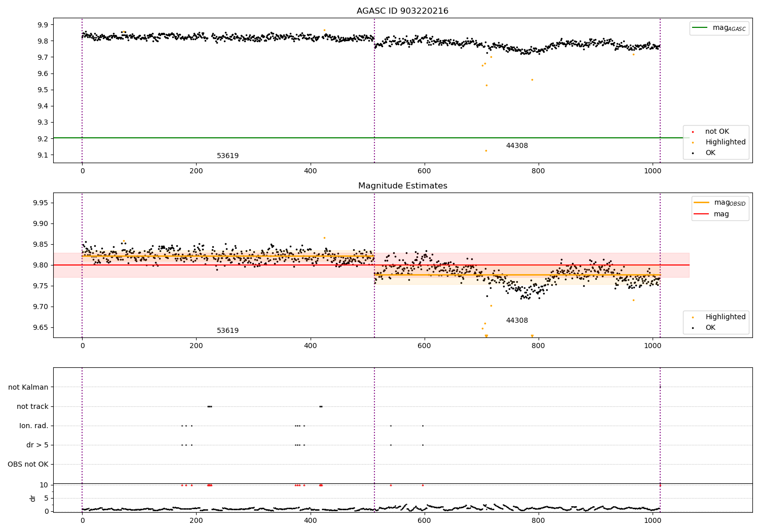Click obsid label 53619 in Magnitude Estimates plot
Image resolution: width=760 pixels, height=532 pixels.
(227, 331)
